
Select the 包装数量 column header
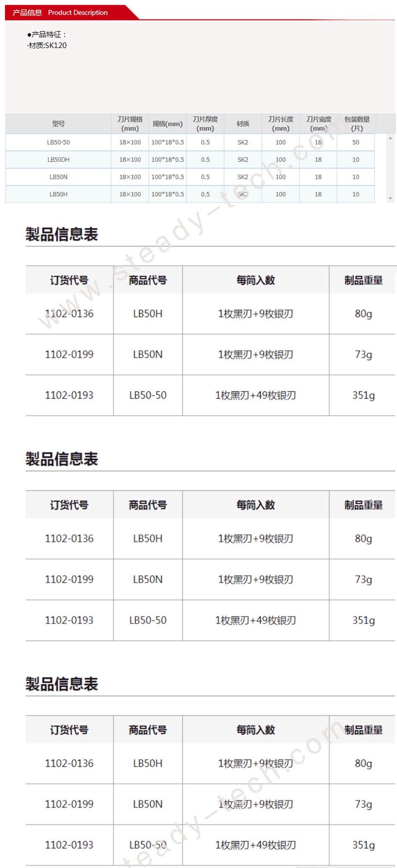pyautogui.click(x=357, y=124)
